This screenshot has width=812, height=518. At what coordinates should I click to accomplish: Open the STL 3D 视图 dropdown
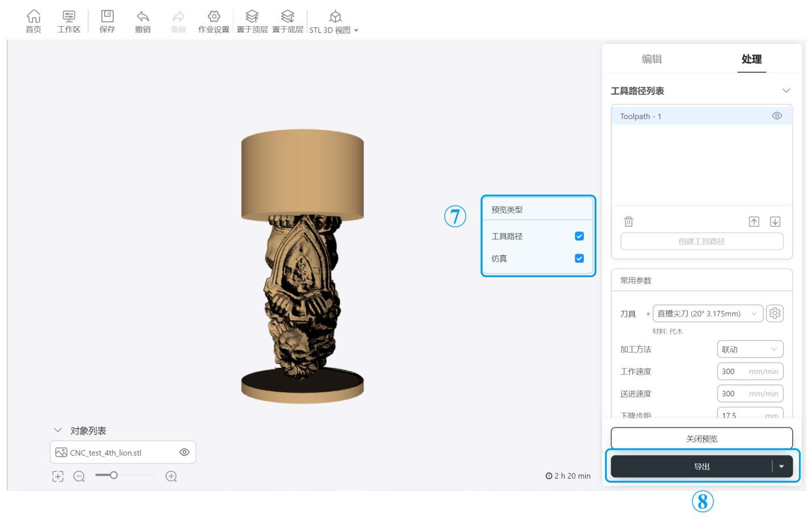(334, 22)
